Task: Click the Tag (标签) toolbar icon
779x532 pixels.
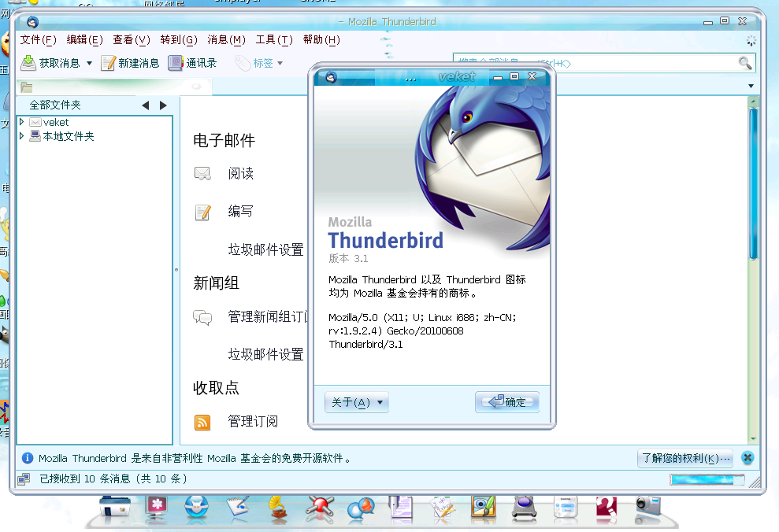Action: point(242,63)
